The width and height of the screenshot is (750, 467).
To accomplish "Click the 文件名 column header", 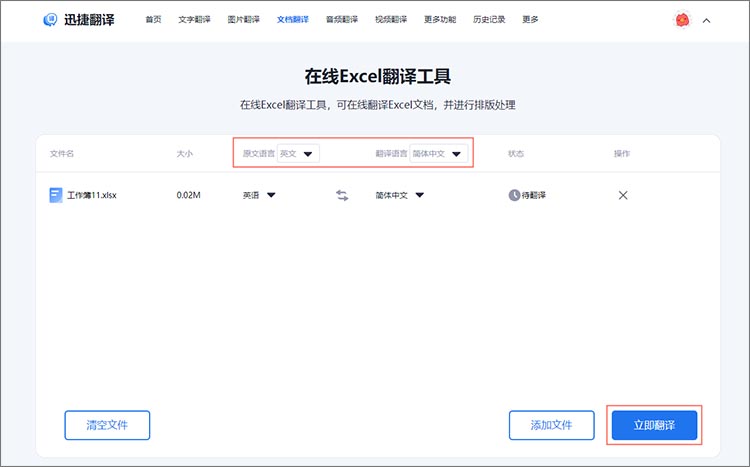I will point(62,154).
